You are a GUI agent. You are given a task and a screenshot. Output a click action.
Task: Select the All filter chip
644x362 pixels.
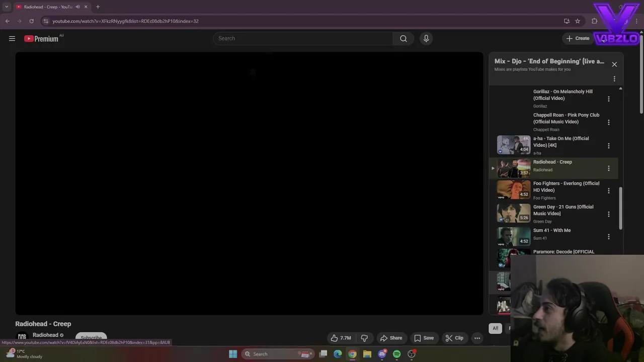[495, 328]
